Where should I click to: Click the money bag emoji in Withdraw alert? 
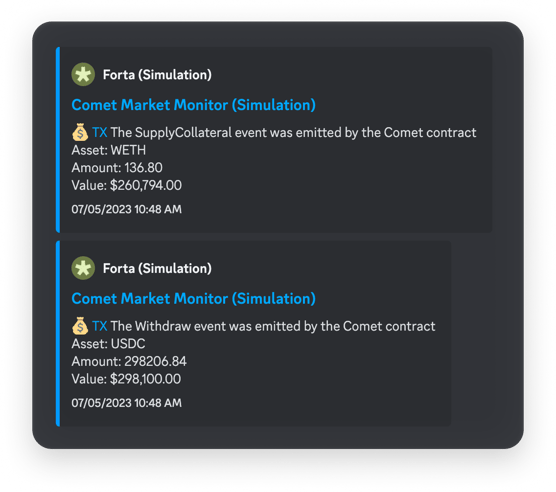point(80,326)
